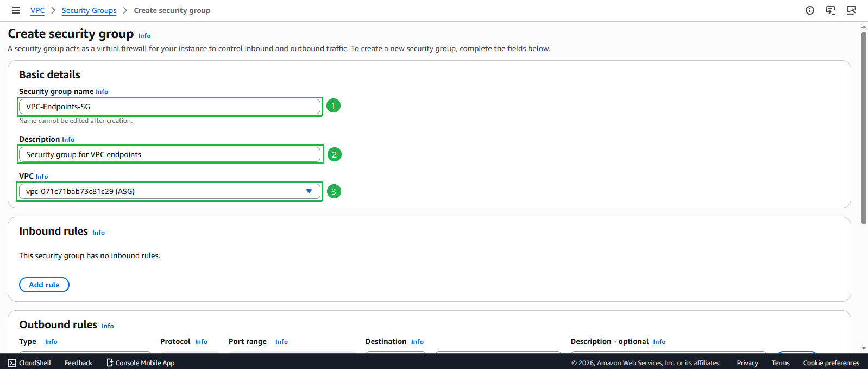Open Info link beside Protocol column
The height and width of the screenshot is (369, 868).
(201, 342)
